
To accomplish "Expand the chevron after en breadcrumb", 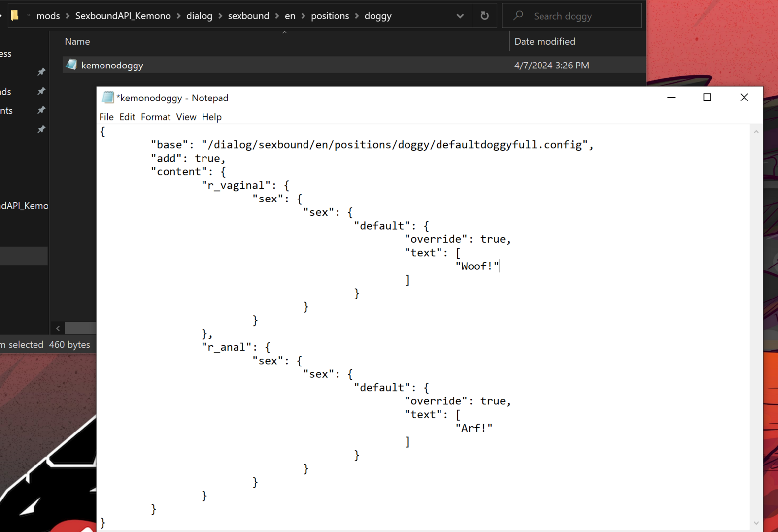I will [303, 16].
